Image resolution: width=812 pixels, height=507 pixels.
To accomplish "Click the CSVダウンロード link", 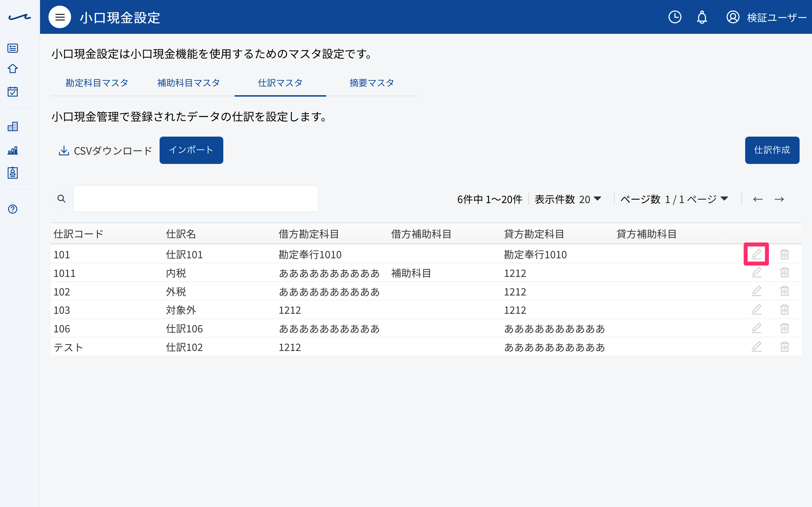I will pos(105,151).
